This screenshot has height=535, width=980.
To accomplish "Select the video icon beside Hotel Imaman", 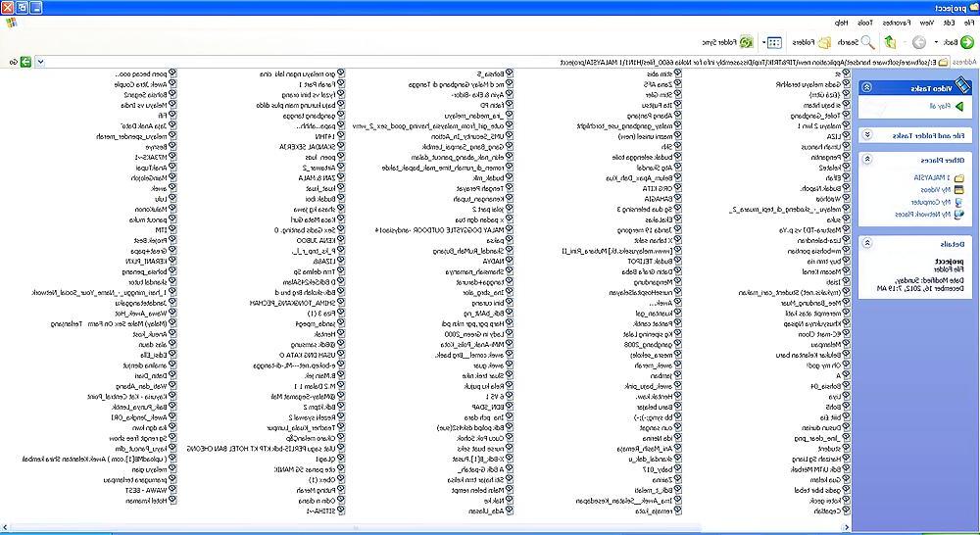I will point(171,501).
